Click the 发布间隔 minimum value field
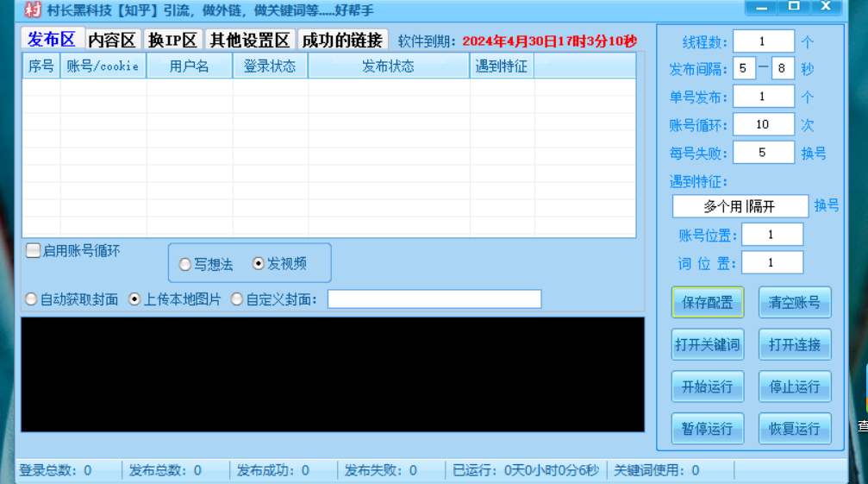Viewport: 868px width, 484px height. pyautogui.click(x=744, y=68)
